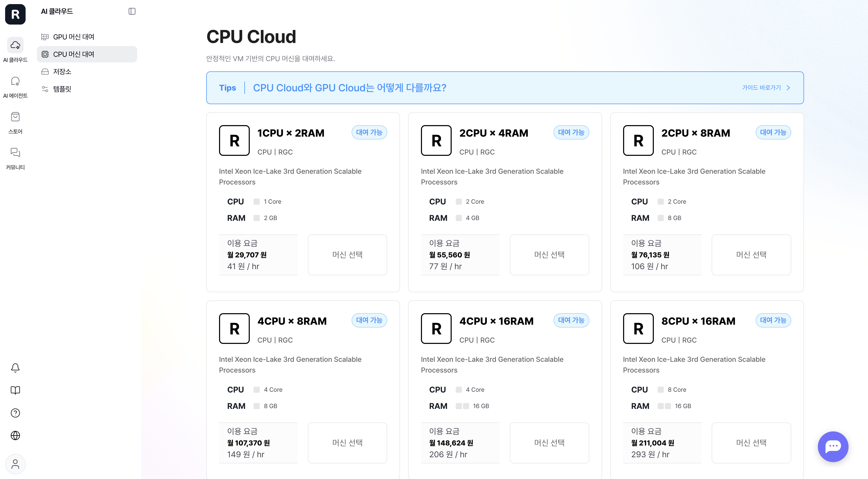Click the R logo on 4CPU × 16RAM card
Image resolution: width=868 pixels, height=479 pixels.
click(x=436, y=329)
